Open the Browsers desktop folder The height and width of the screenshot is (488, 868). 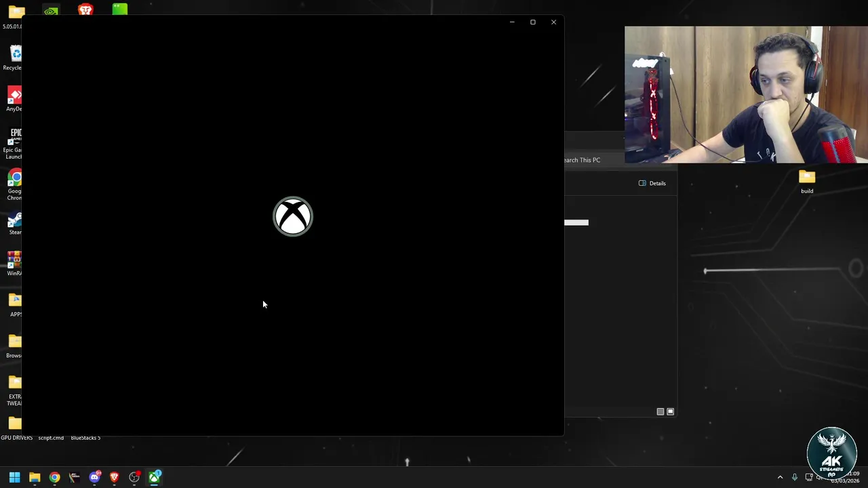pyautogui.click(x=14, y=345)
